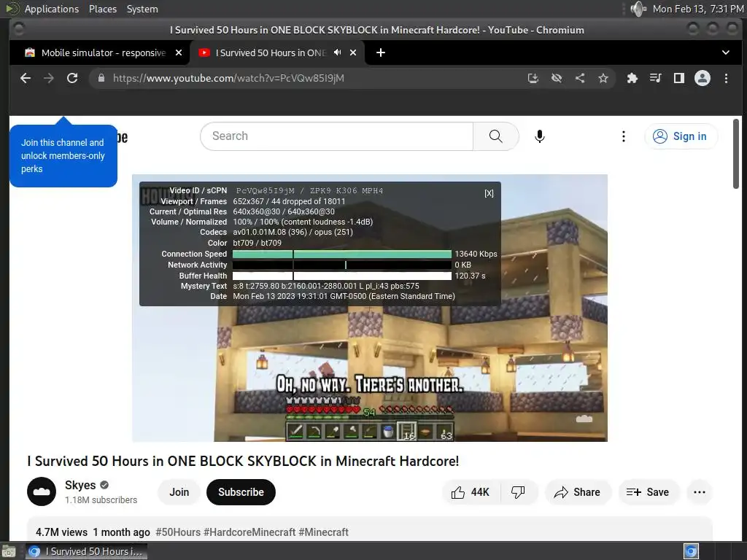747x560 pixels.
Task: Click the system volume speaker icon
Action: [x=638, y=9]
